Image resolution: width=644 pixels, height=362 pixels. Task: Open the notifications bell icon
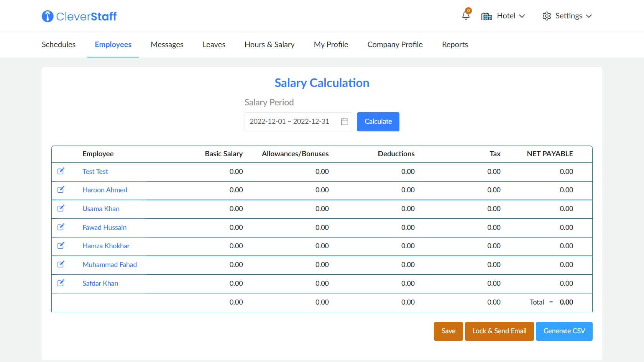466,16
